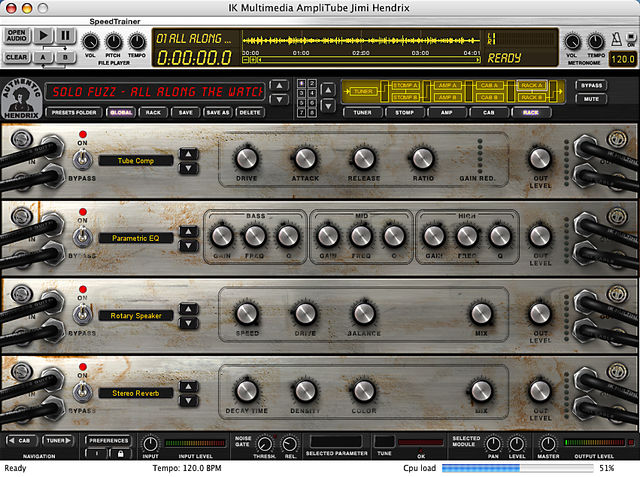640x477 pixels.
Task: Click down arrow next to Parametric EQ
Action: pyautogui.click(x=189, y=246)
